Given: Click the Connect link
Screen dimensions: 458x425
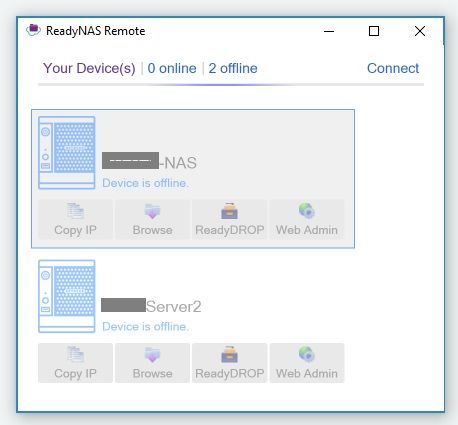Looking at the screenshot, I should 393,68.
